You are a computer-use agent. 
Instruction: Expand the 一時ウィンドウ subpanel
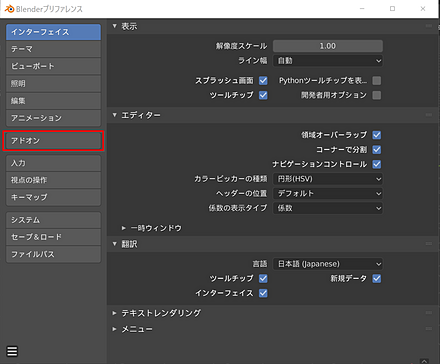click(124, 228)
